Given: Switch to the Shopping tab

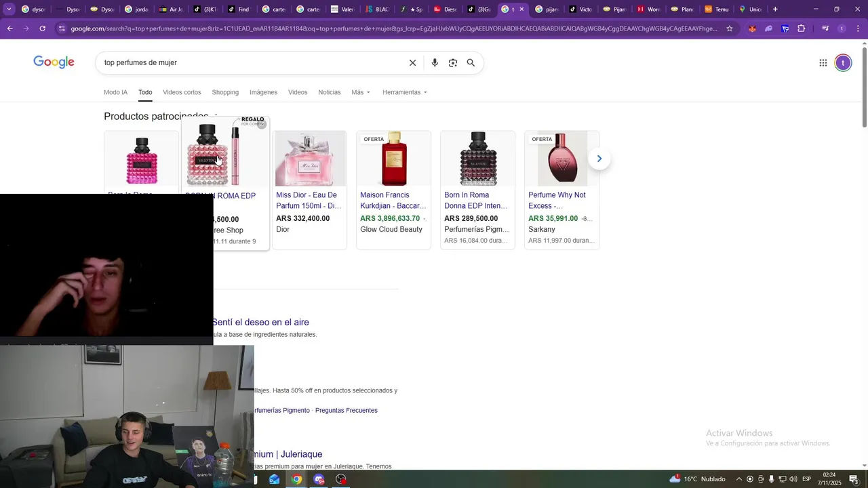Looking at the screenshot, I should coord(225,92).
